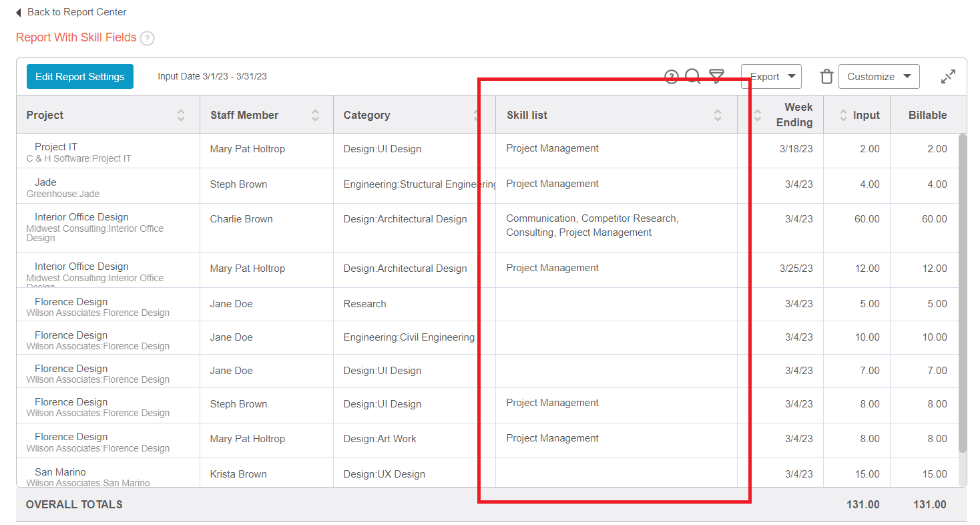Open the Customize dropdown
Viewport: 980px width, 525px height.
point(879,76)
